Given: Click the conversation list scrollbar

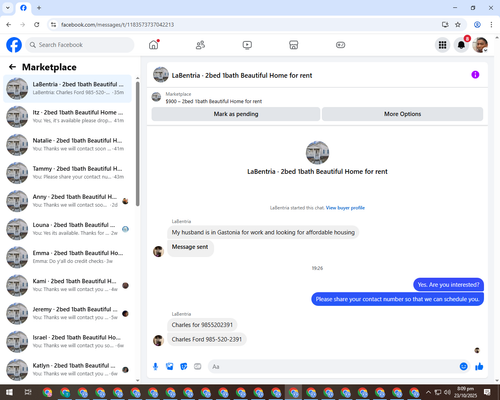Looking at the screenshot, I should click(138, 143).
